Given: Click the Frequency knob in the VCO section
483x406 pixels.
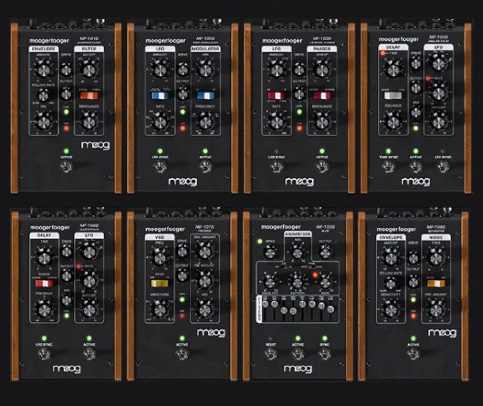Looking at the screenshot, I should click(x=160, y=257).
